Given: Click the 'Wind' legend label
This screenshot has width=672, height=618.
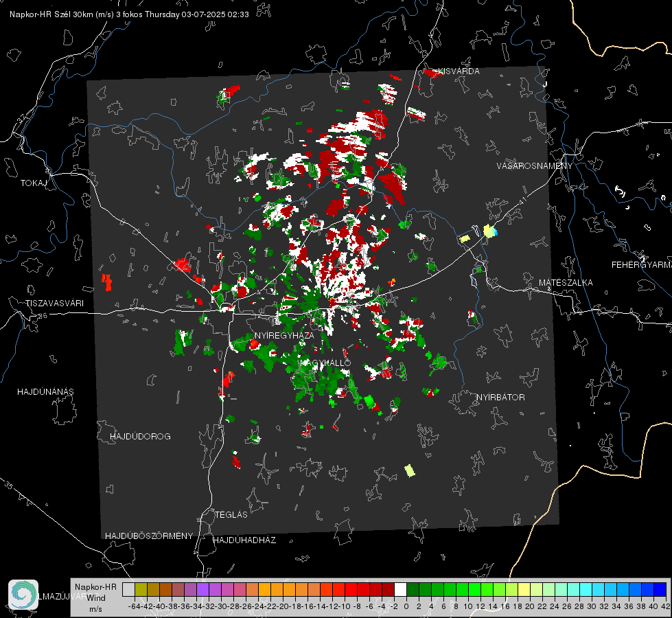Looking at the screenshot, I should coord(95,598).
